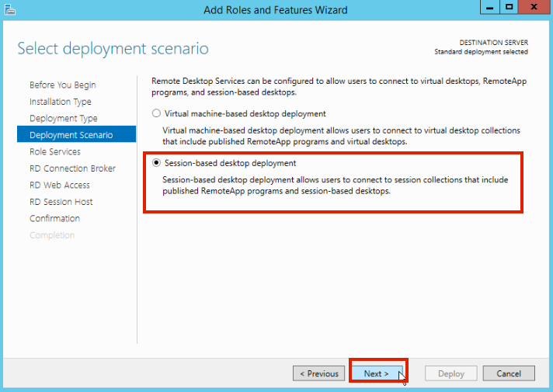Screen dimensions: 553x392
Task: Maximize the wizard window
Action: pos(509,8)
